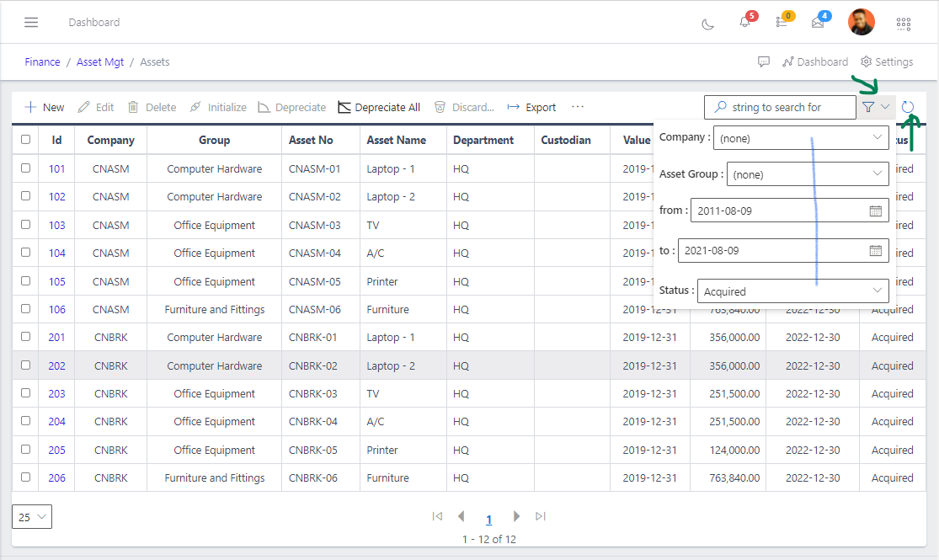Viewport: 939px width, 560px height.
Task: Open the hamburger menu next to Dashboard
Action: coord(31,22)
